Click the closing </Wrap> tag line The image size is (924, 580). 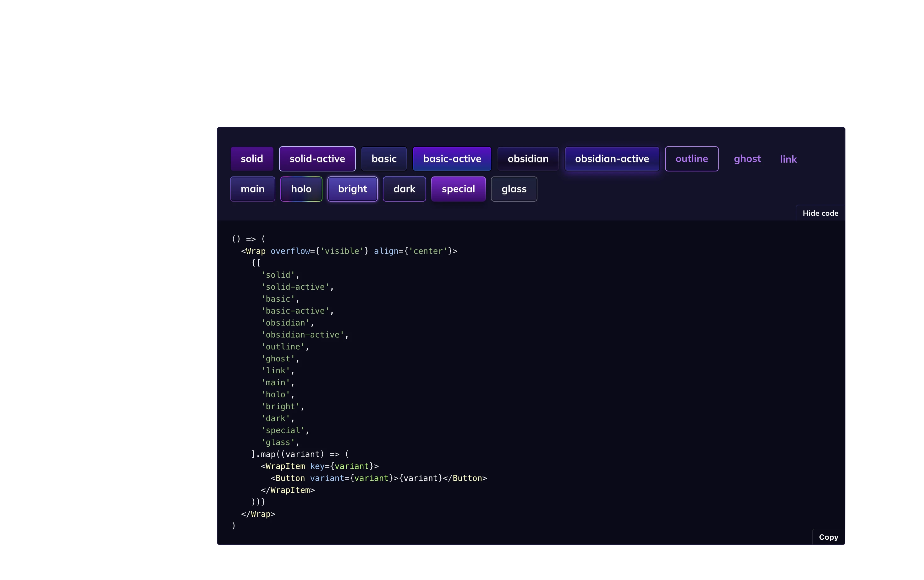[258, 514]
